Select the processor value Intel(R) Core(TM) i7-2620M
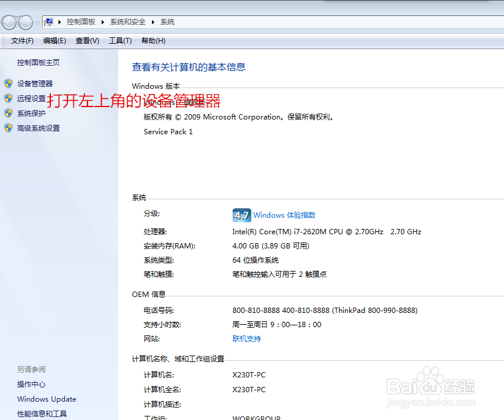 (327, 232)
